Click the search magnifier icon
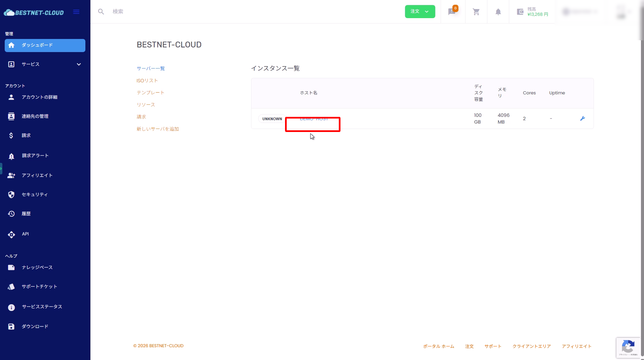The width and height of the screenshot is (644, 360). (101, 12)
